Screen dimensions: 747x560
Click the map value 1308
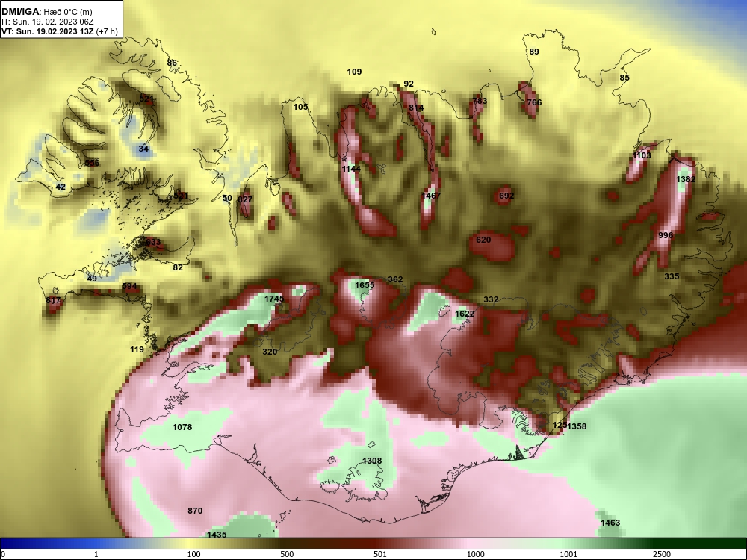(372, 461)
